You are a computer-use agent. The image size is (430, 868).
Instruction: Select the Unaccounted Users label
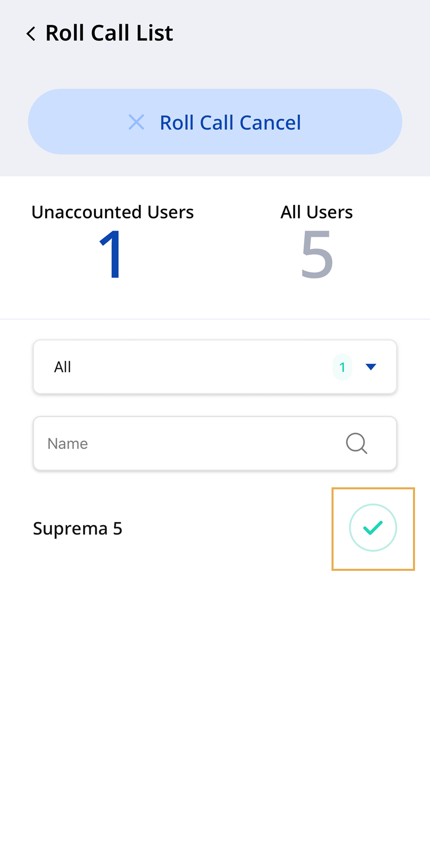(x=113, y=212)
